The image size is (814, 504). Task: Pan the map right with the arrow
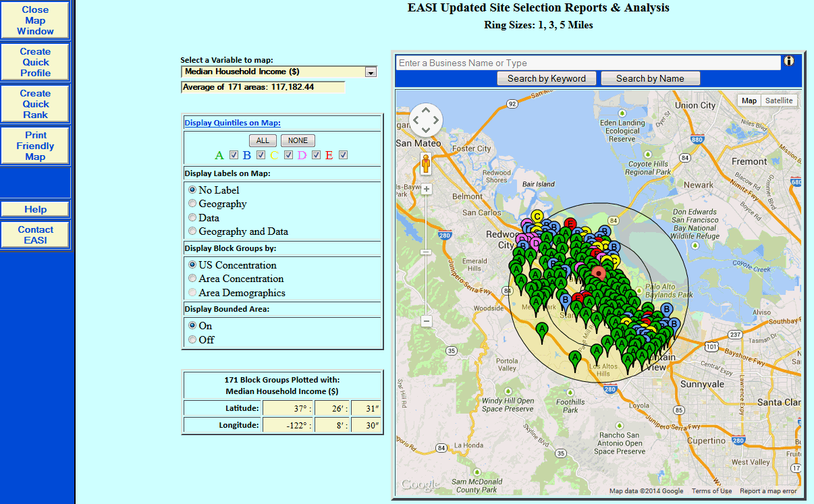(x=437, y=121)
